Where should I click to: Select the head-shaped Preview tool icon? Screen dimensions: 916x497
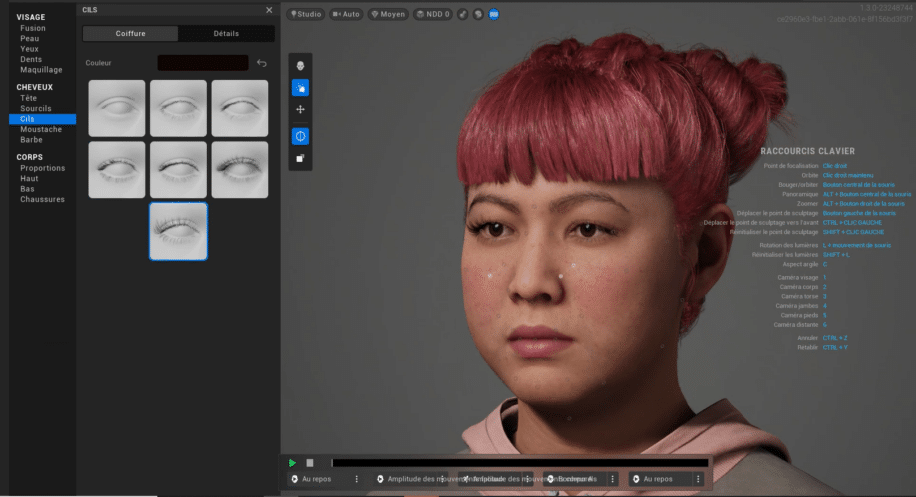click(x=300, y=66)
